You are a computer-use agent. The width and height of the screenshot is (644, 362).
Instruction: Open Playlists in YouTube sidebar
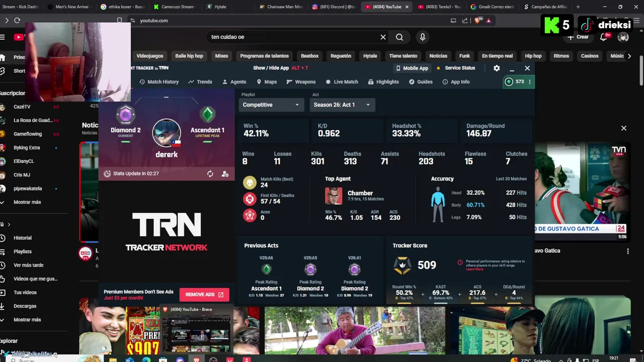point(23,251)
